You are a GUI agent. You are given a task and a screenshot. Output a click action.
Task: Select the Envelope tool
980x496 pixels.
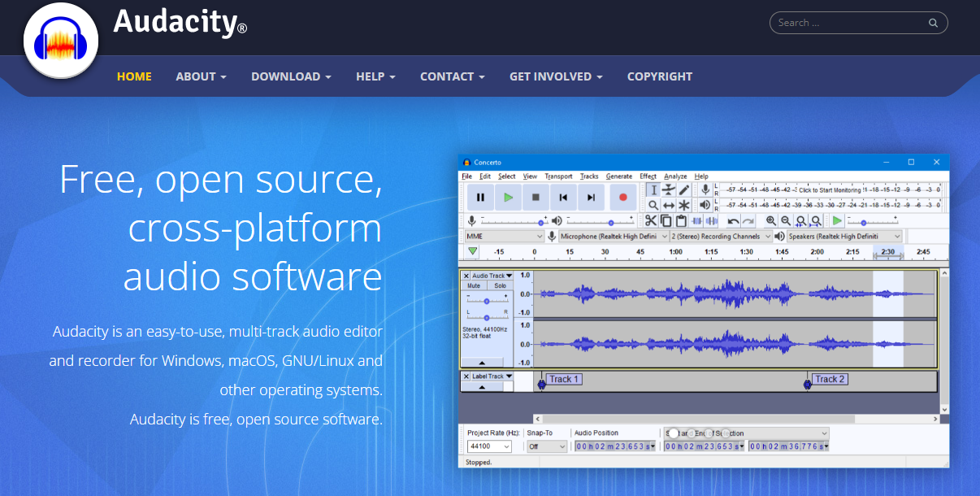point(668,189)
